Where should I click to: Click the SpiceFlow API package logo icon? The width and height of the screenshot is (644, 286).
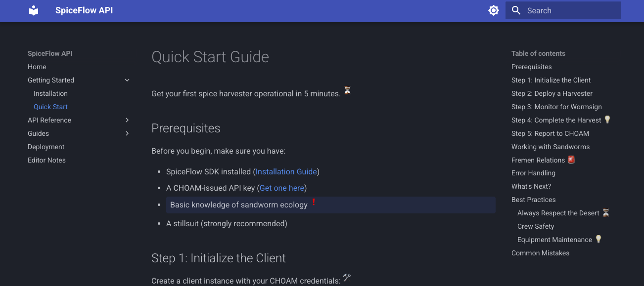pyautogui.click(x=33, y=10)
